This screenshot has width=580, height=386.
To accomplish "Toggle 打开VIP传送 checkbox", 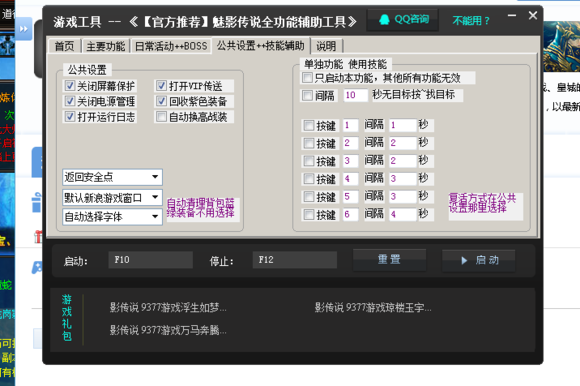I will click(161, 86).
